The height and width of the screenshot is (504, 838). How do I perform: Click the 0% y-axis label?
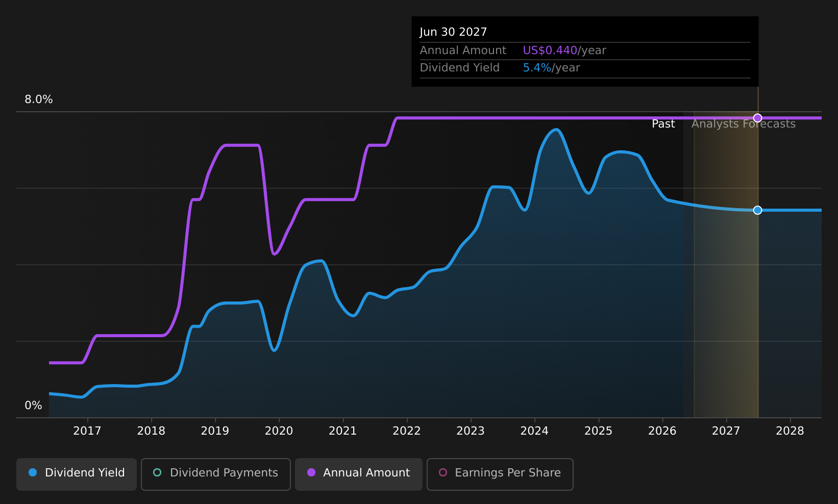coord(34,406)
